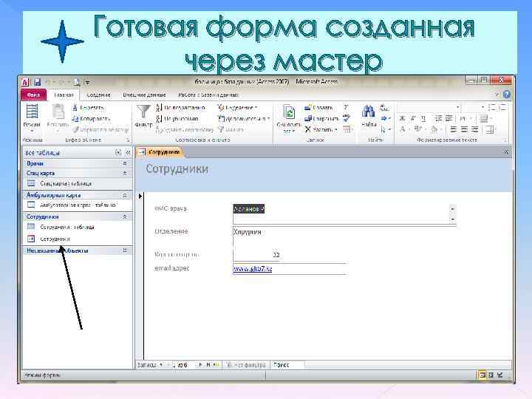Click the Сотрудники document tab
The image size is (532, 399).
coord(160,152)
